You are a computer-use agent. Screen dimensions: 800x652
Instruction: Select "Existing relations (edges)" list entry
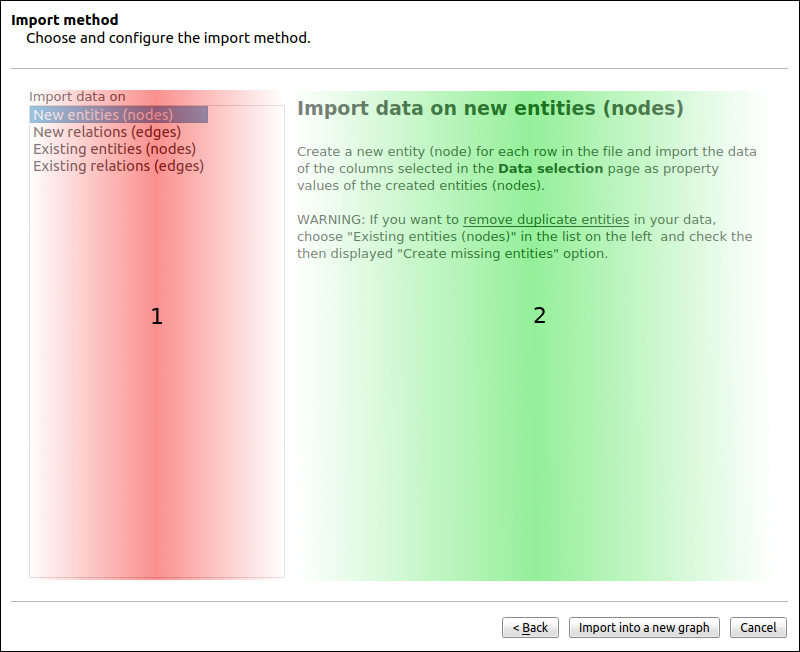click(118, 166)
